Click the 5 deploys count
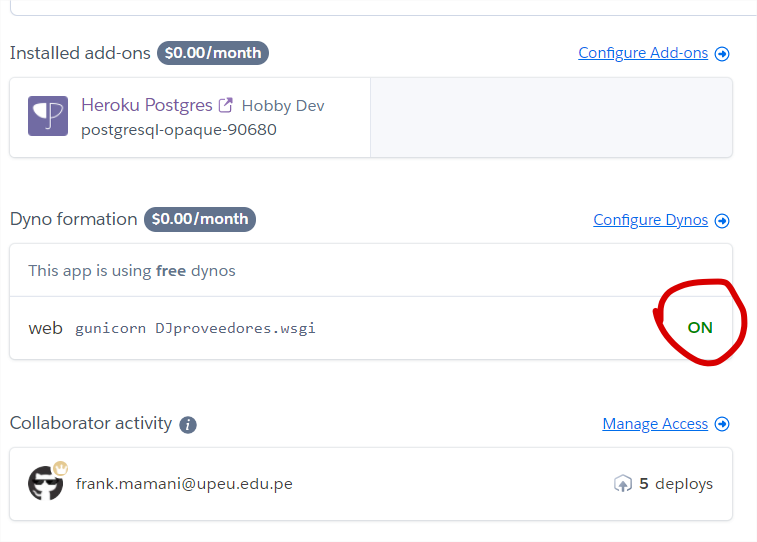The image size is (757, 542). [x=675, y=484]
